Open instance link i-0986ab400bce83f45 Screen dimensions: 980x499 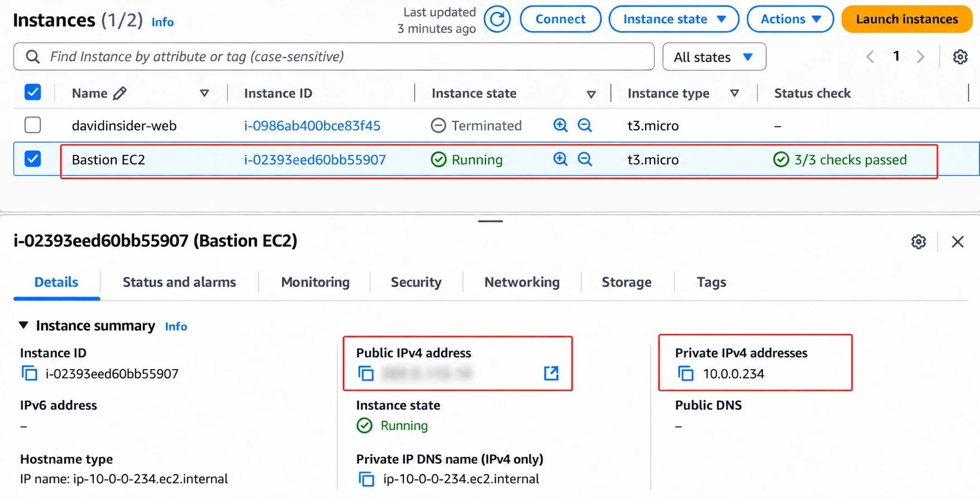point(312,125)
